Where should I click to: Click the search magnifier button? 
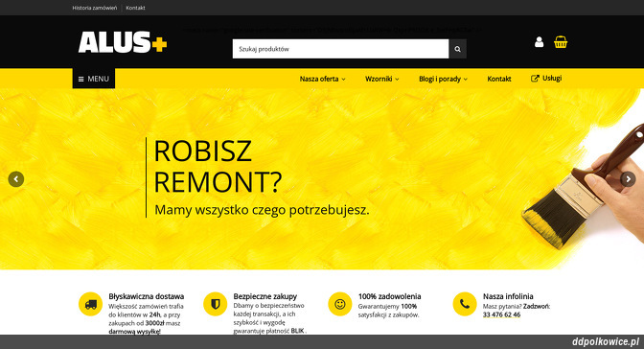pos(457,49)
